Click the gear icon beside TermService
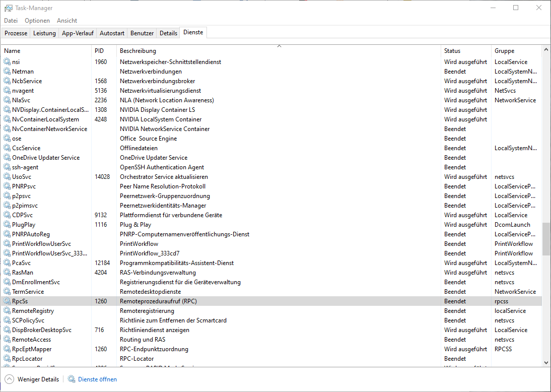 [7, 291]
